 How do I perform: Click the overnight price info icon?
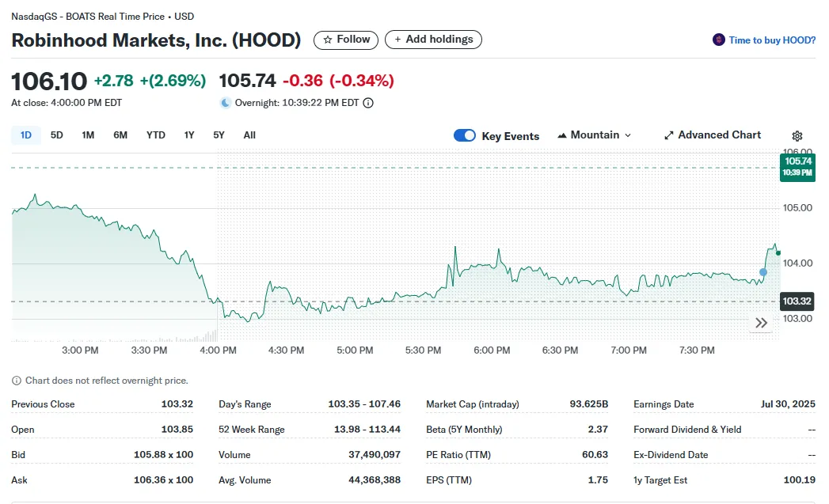click(x=368, y=103)
